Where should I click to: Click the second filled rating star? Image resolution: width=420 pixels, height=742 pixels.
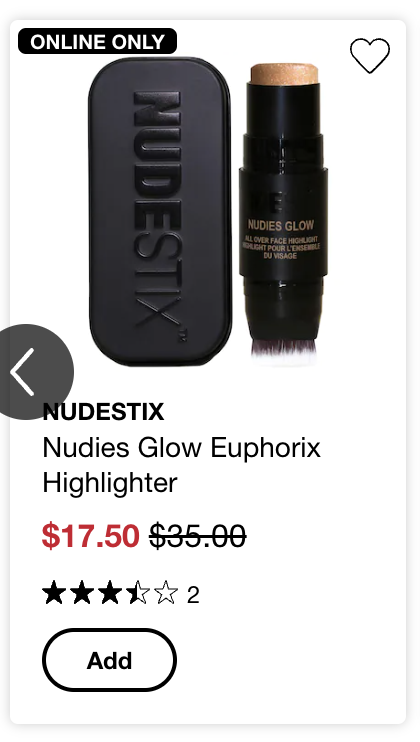pyautogui.click(x=82, y=593)
